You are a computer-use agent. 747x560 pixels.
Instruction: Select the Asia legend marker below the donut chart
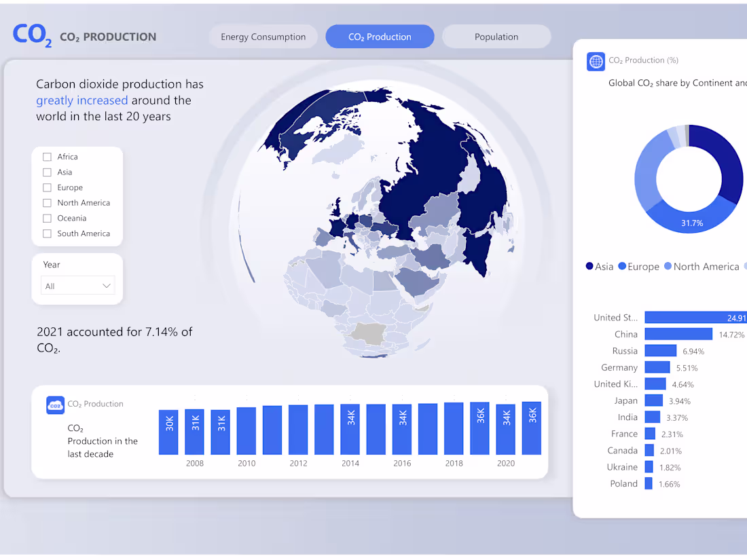[x=589, y=266]
